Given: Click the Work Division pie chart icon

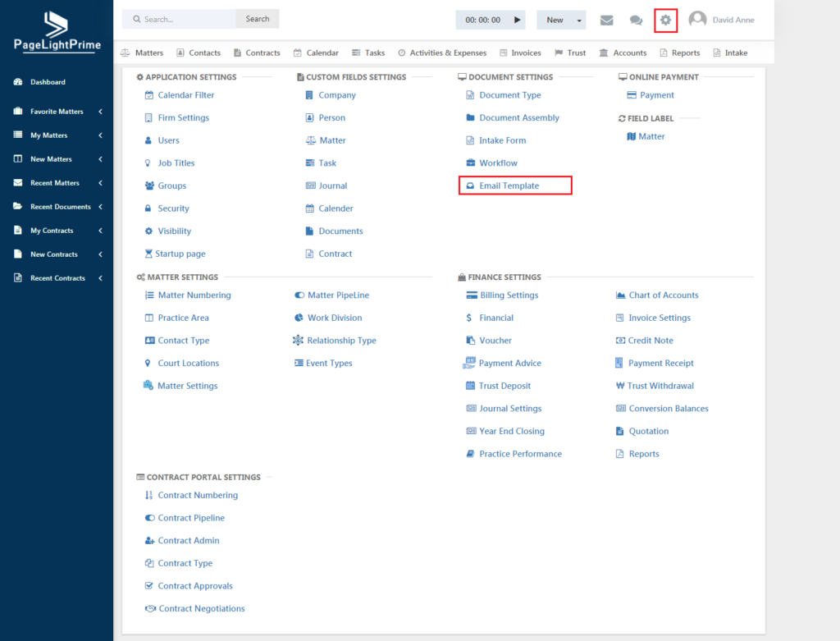Looking at the screenshot, I should point(299,318).
